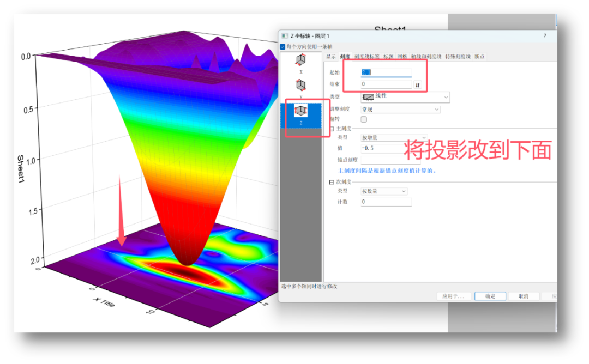Switch to the 刻度线标签 tab
Viewport: 589px width, 364px height.
[x=366, y=56]
